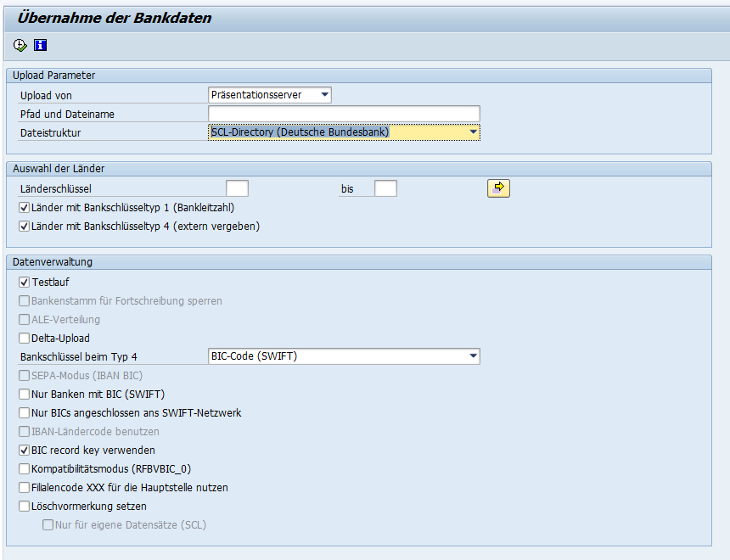Toggle 'Länder mit Bankschlüsseltyp 1 (Bankleitzahl)'

(x=24, y=207)
